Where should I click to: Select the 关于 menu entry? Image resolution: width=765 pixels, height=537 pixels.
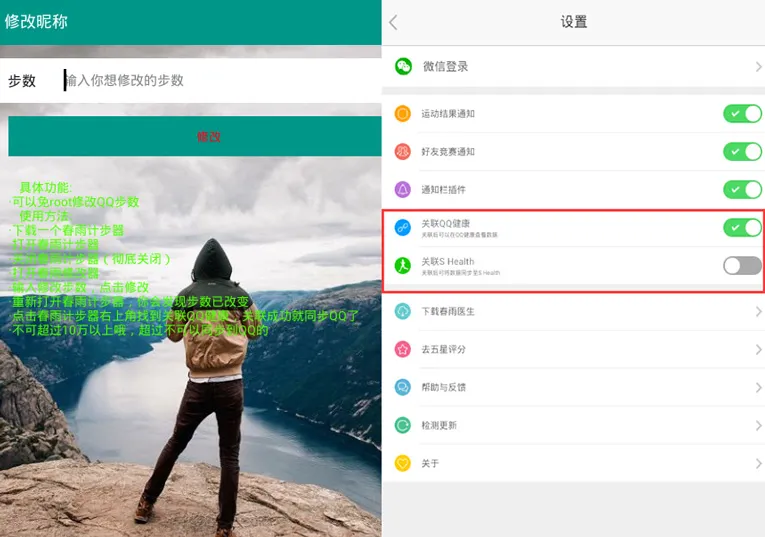(x=573, y=463)
